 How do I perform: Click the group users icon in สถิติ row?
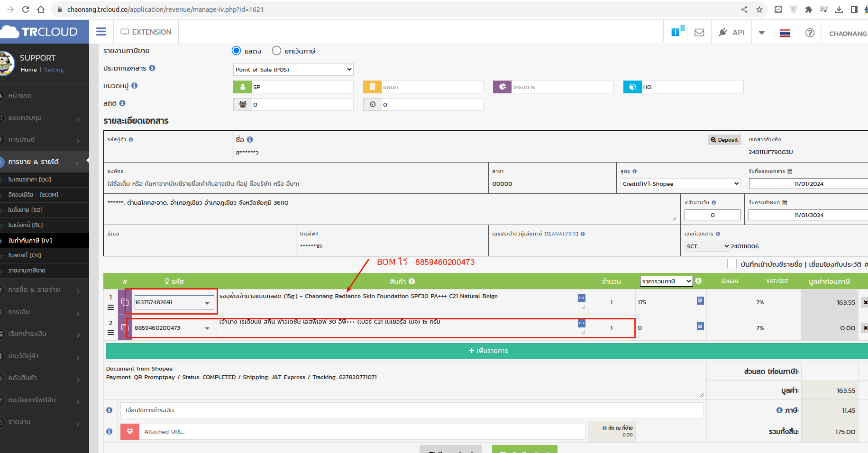click(x=242, y=104)
